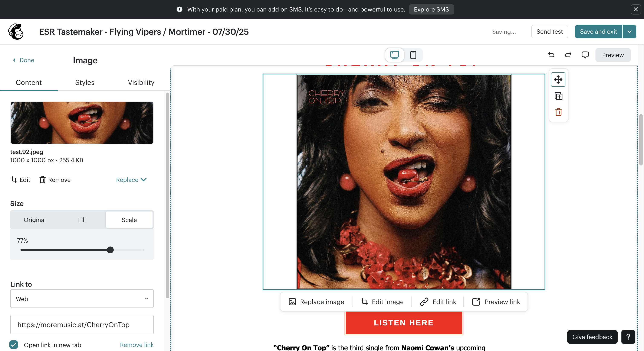This screenshot has height=351, width=644.
Task: Click the Send test button
Action: [x=549, y=32]
